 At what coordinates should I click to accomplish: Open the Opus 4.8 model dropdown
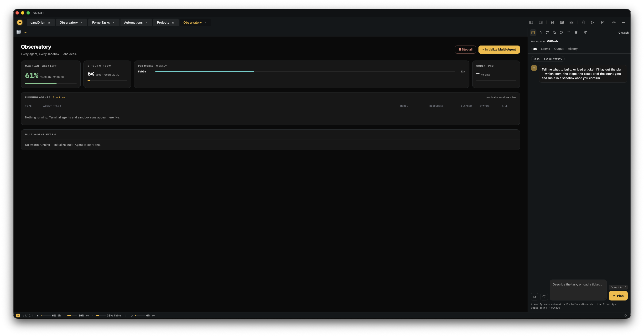(618, 287)
